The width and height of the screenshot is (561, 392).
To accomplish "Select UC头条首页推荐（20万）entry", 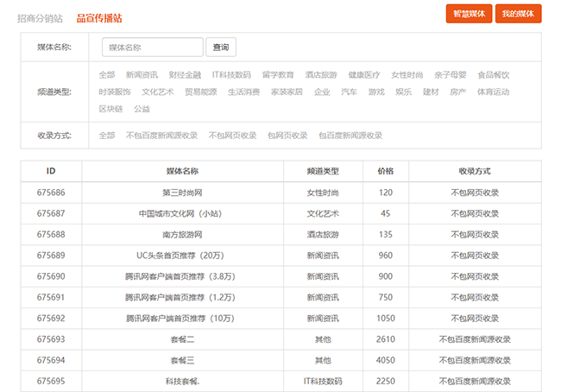I will tap(180, 256).
